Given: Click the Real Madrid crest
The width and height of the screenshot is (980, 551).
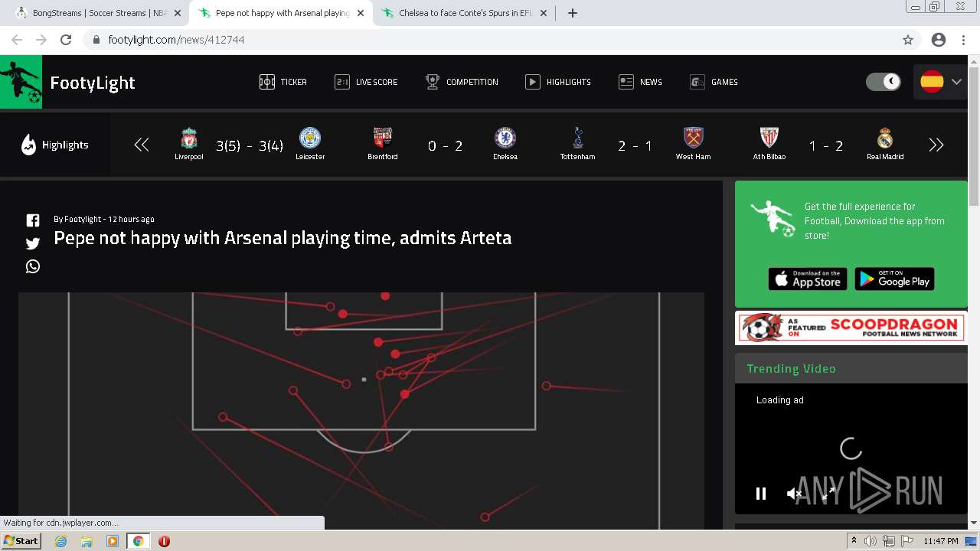Looking at the screenshot, I should [885, 138].
